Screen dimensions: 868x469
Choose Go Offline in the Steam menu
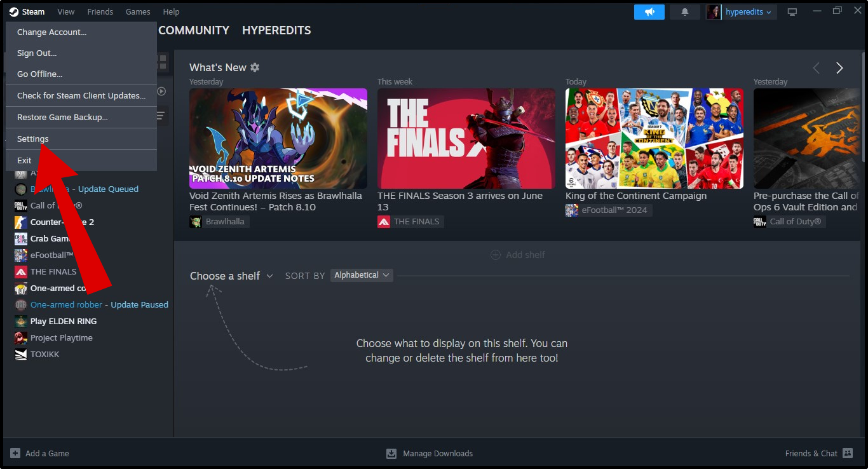(81, 74)
